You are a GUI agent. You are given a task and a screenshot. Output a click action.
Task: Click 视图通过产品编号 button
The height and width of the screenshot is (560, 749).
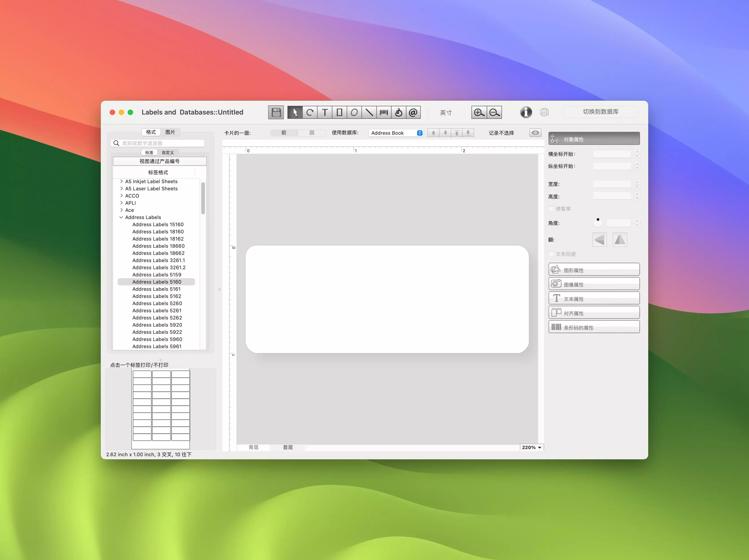pyautogui.click(x=160, y=161)
